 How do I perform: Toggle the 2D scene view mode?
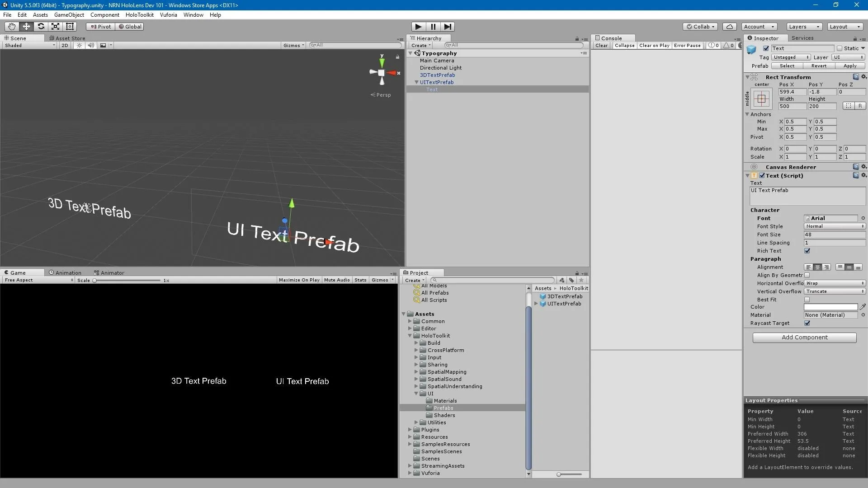coord(65,45)
